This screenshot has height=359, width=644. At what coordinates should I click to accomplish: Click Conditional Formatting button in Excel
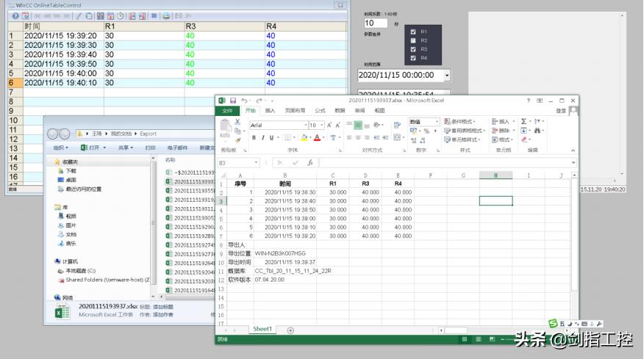459,121
